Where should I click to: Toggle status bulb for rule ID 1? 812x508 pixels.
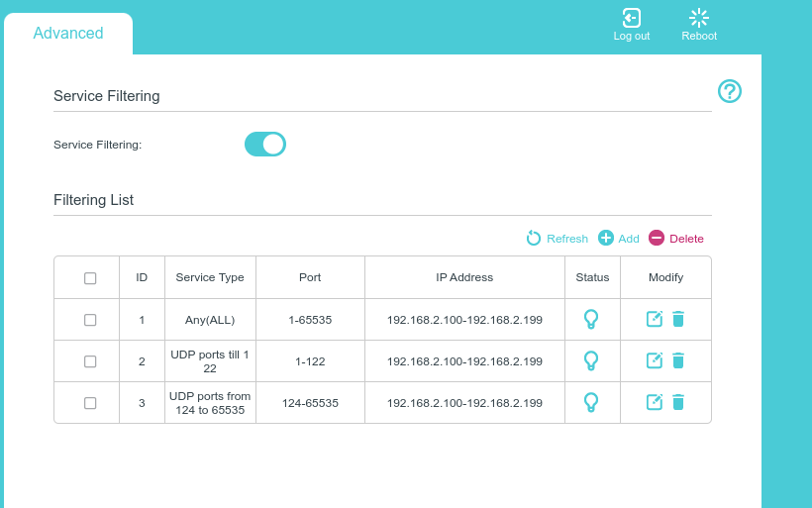click(x=591, y=319)
